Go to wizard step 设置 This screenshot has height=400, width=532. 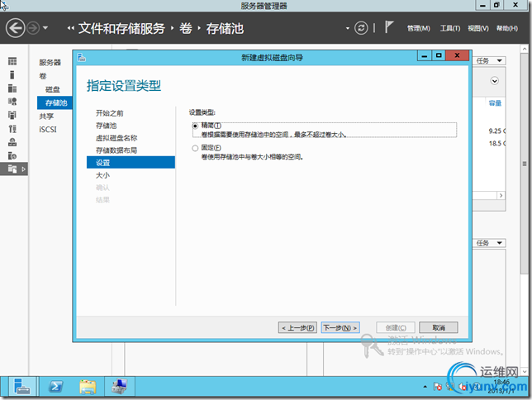tap(131, 162)
